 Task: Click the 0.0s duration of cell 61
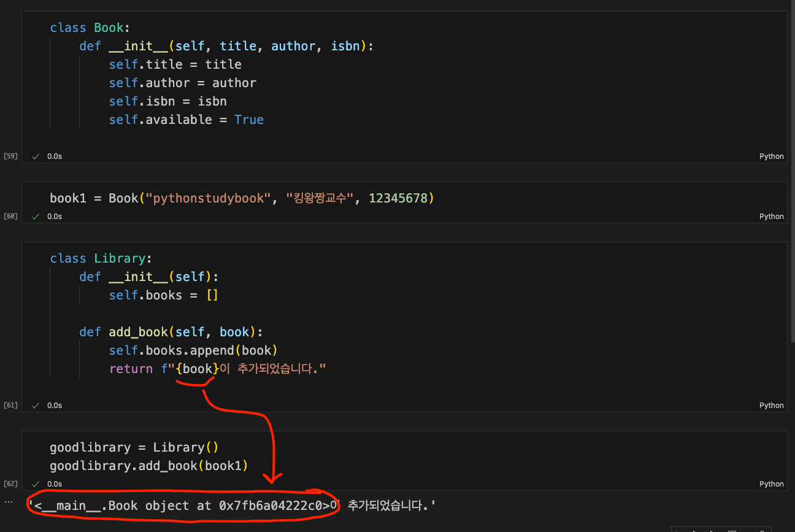tap(55, 406)
